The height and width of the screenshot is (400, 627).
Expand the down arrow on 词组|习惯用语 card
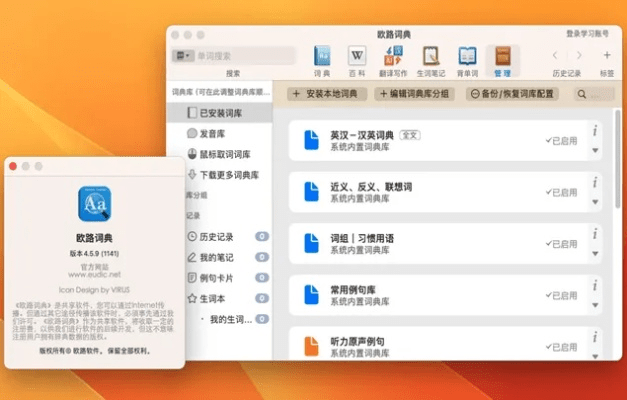coord(595,254)
